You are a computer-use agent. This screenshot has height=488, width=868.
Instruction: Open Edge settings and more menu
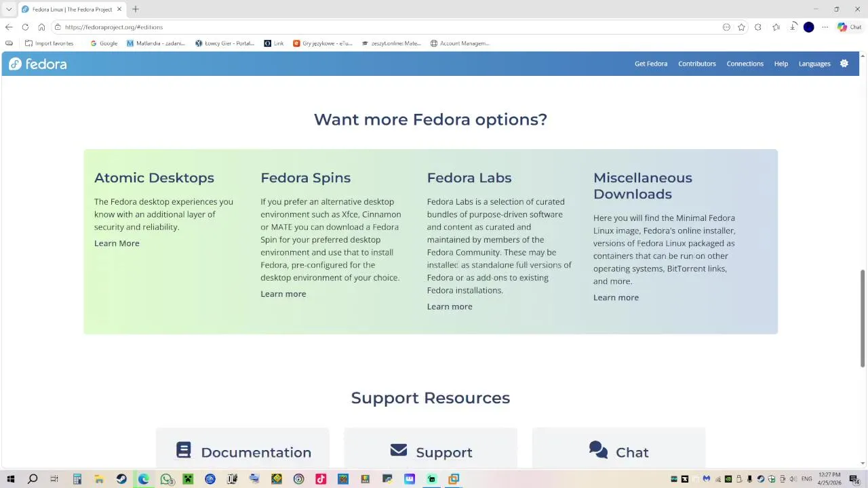(x=825, y=27)
